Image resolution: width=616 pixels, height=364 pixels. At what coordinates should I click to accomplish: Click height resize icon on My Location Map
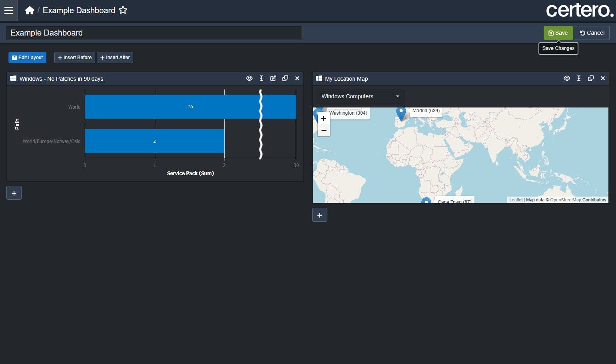[579, 78]
